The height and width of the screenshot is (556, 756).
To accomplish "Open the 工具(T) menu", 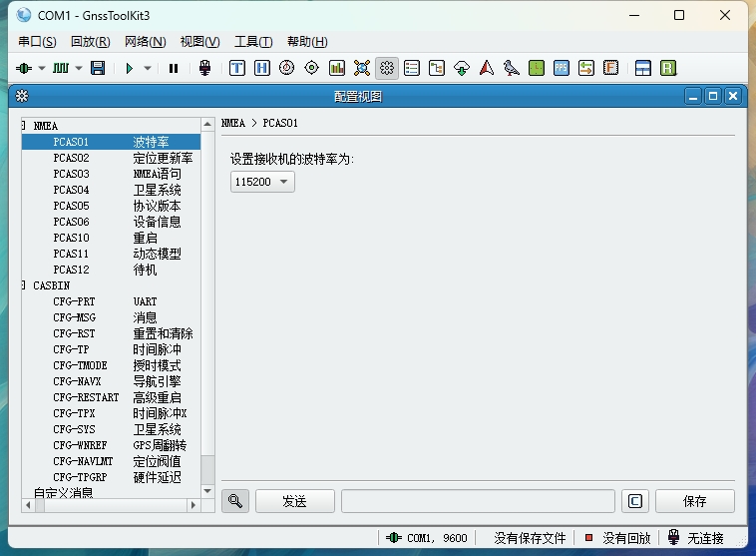I will click(x=252, y=41).
